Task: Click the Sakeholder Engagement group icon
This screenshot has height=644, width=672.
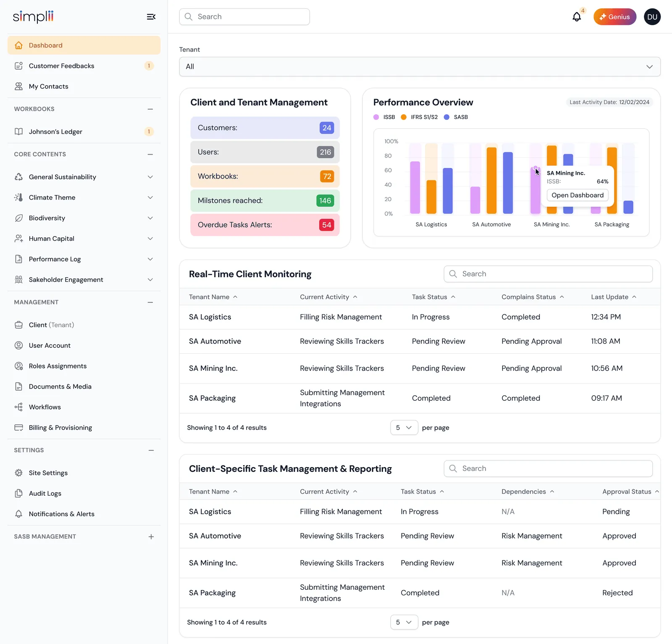Action: [x=18, y=280]
